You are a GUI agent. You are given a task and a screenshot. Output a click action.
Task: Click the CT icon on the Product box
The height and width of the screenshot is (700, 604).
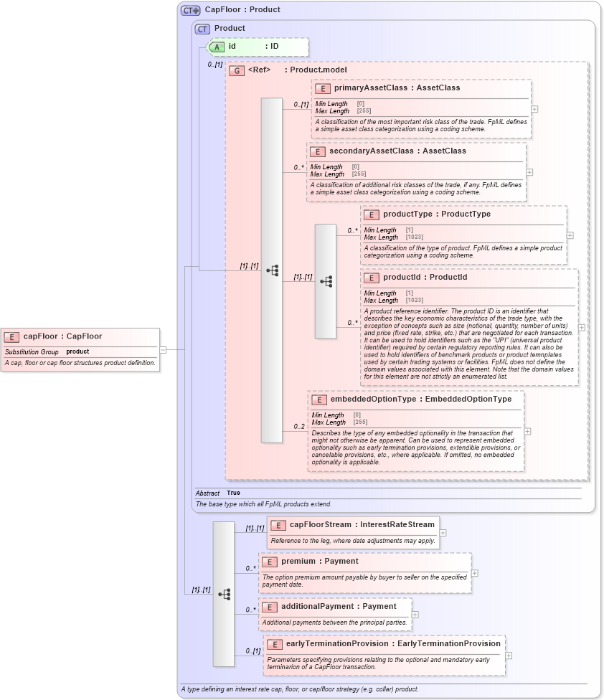click(x=202, y=28)
